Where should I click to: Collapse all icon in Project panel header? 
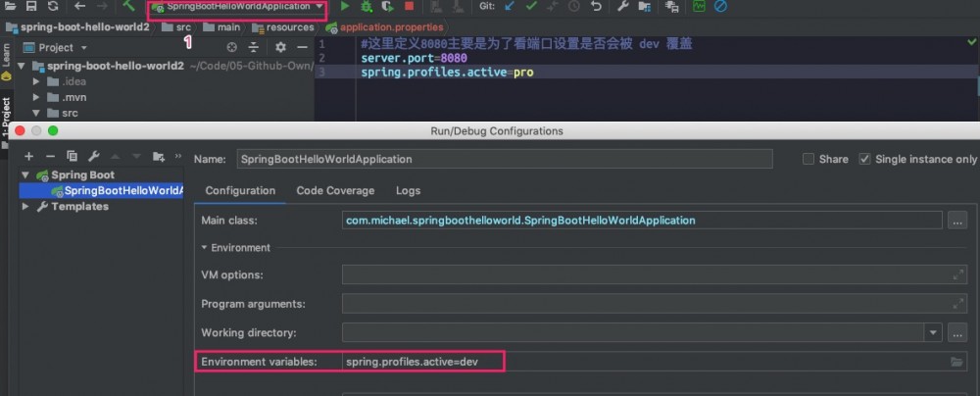[253, 48]
